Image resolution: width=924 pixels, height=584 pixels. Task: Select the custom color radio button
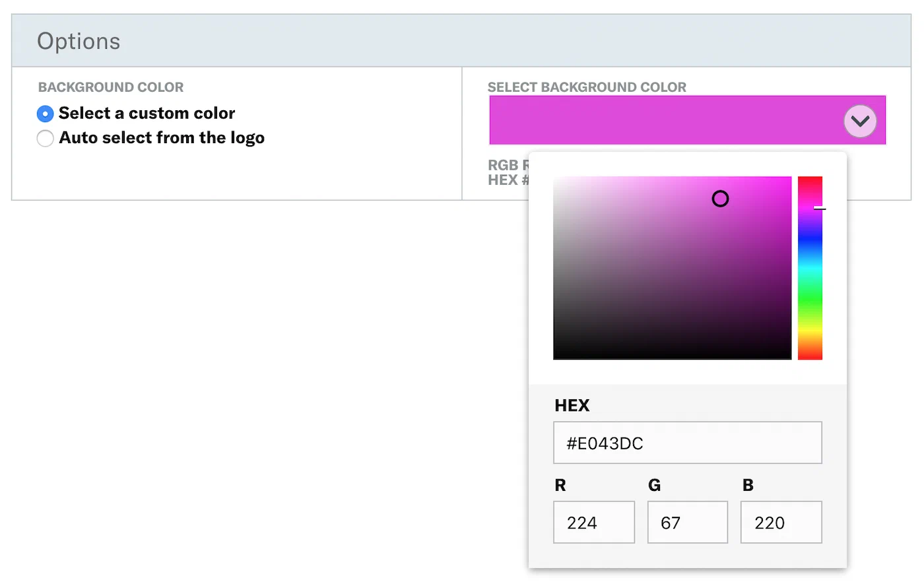45,114
